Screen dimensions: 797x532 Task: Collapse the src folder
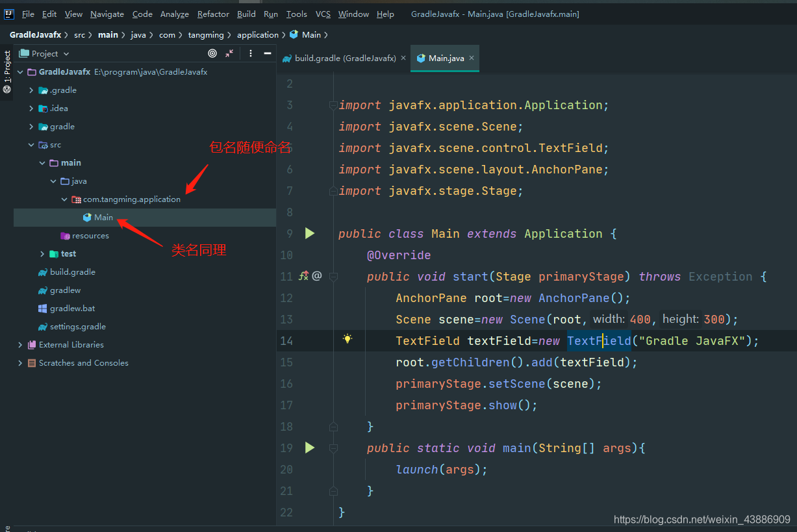31,145
